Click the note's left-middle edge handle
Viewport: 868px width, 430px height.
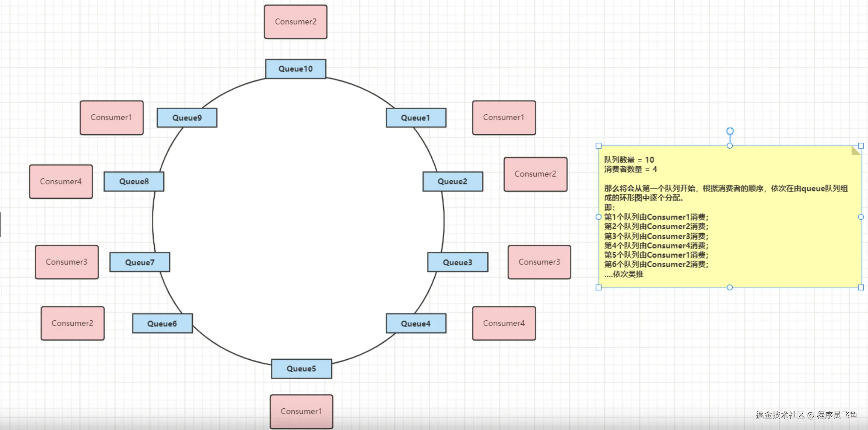pos(599,217)
